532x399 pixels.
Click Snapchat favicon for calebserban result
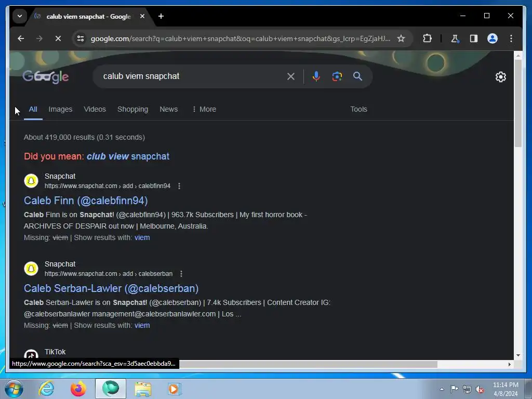pos(31,269)
